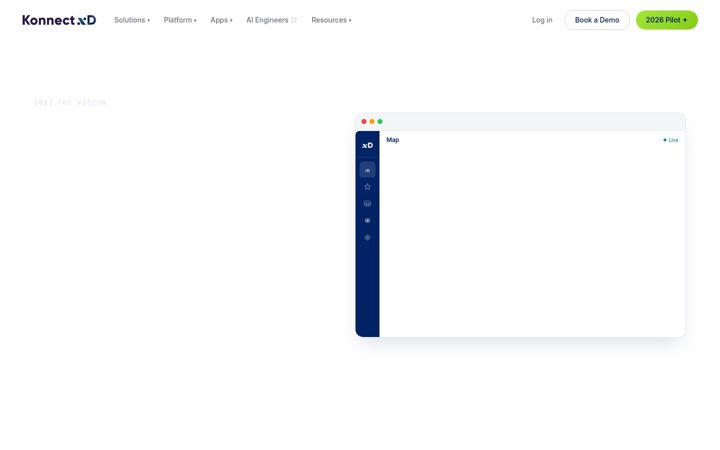Open the database panel sidebar icon
This screenshot has height=450, width=720.
tap(367, 203)
